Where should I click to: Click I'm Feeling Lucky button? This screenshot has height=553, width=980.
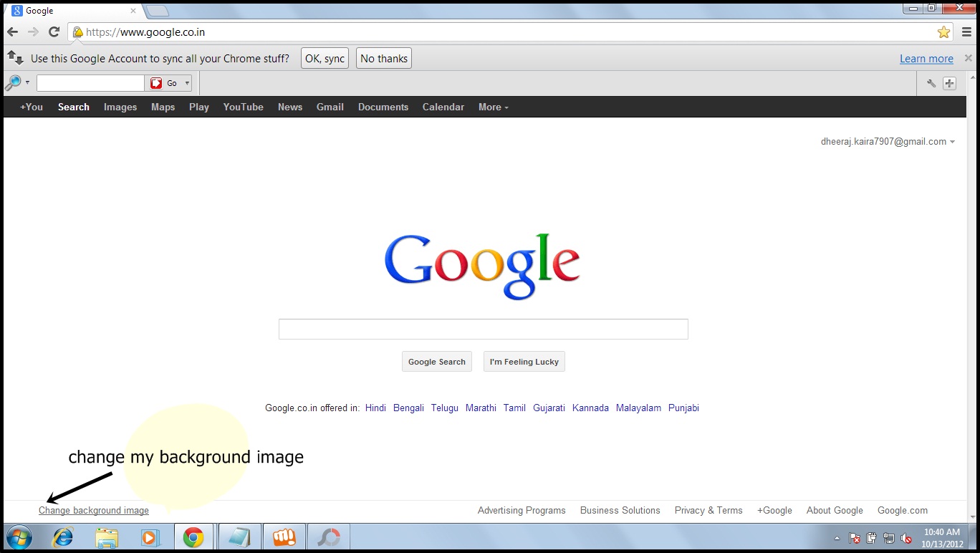pyautogui.click(x=524, y=362)
